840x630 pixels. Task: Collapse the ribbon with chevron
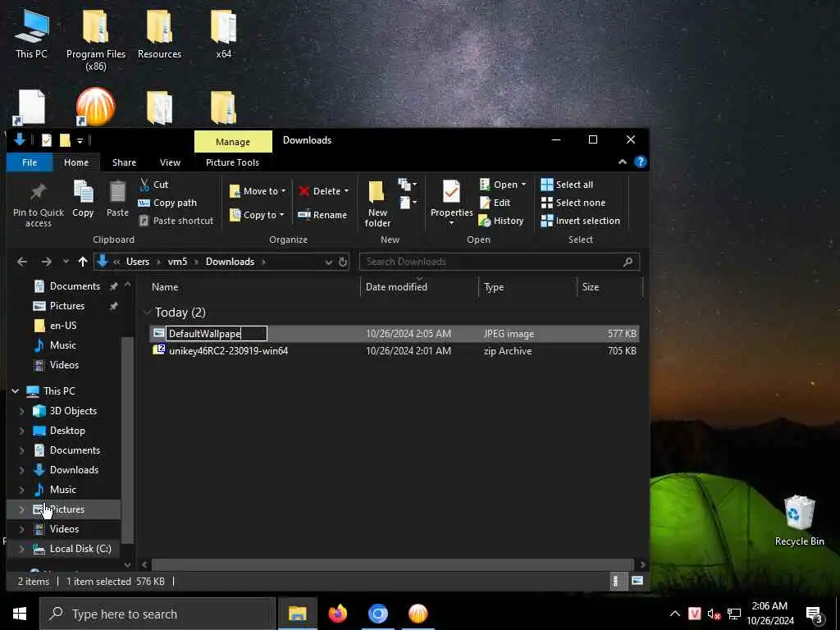tap(623, 162)
